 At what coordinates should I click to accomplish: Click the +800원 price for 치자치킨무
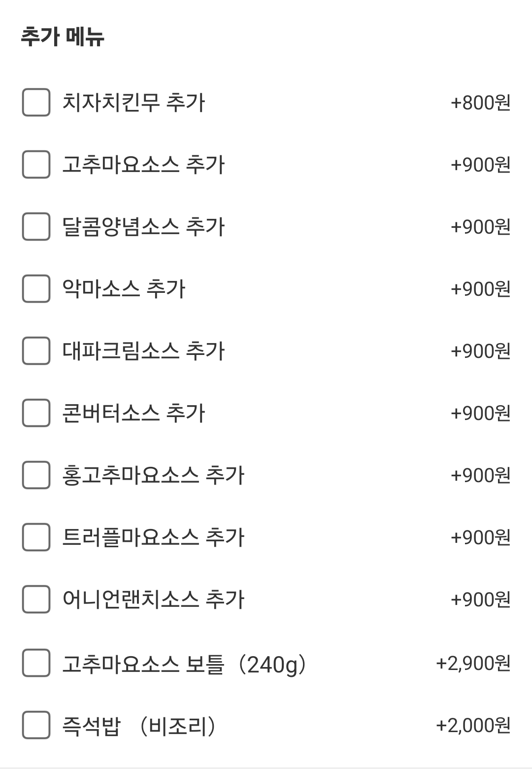[480, 103]
